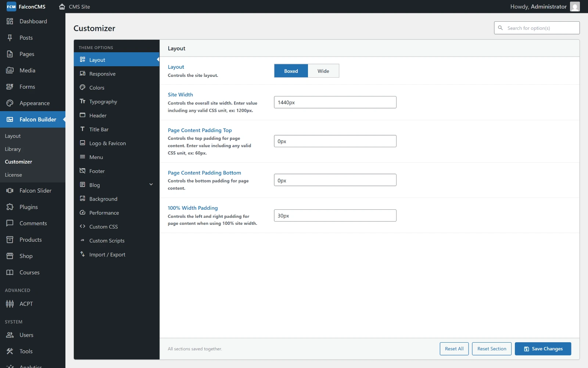Click the 100% Width Padding title
Viewport: 588px width, 368px height.
pyautogui.click(x=193, y=208)
